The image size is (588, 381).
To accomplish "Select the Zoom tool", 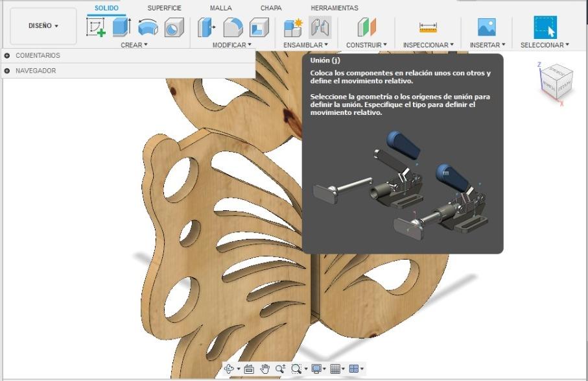I will coord(281,369).
